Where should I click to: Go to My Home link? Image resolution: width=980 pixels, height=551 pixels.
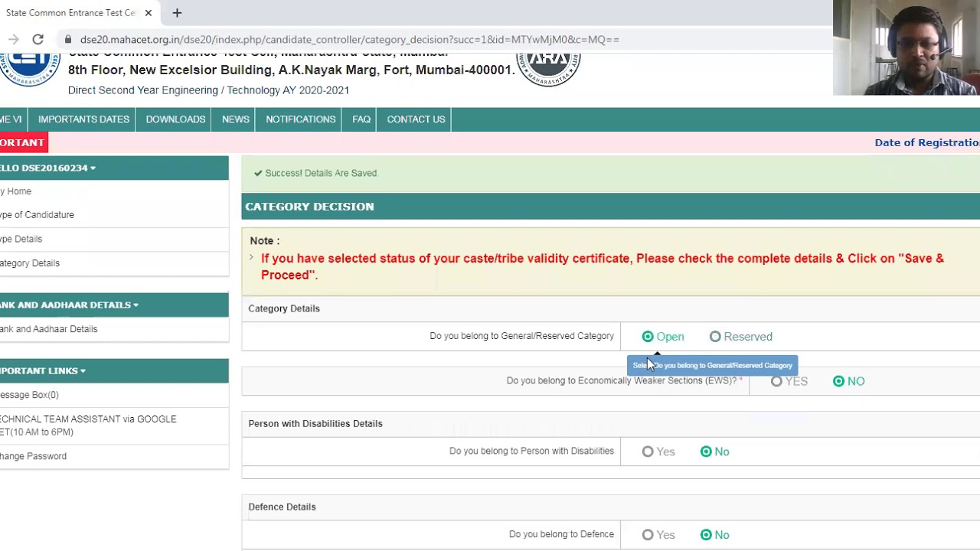pos(16,191)
